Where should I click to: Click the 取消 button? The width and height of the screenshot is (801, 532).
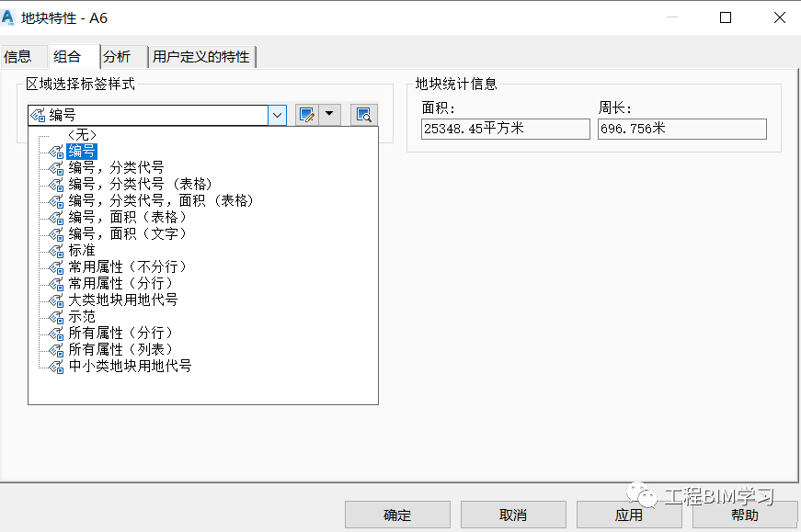[513, 515]
